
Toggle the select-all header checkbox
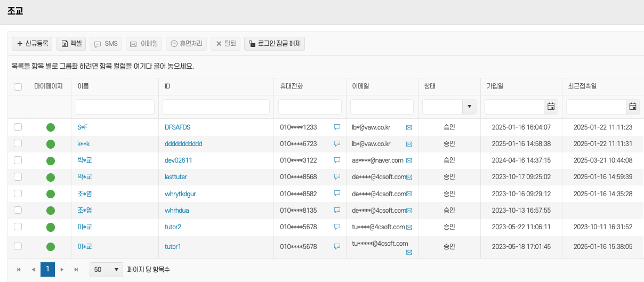click(18, 87)
